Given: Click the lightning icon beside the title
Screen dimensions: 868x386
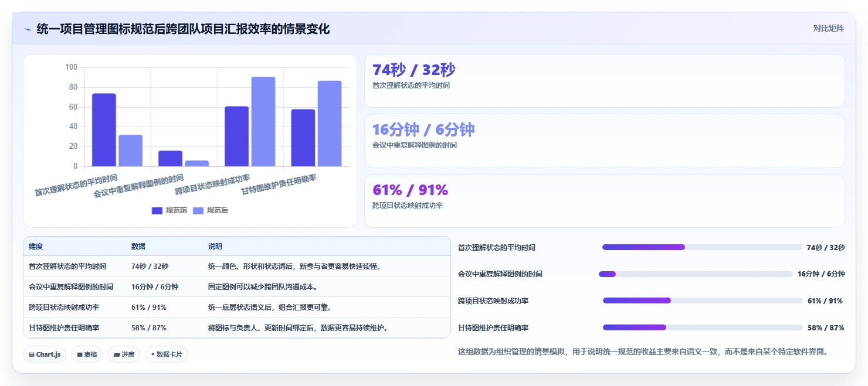Looking at the screenshot, I should [28, 29].
